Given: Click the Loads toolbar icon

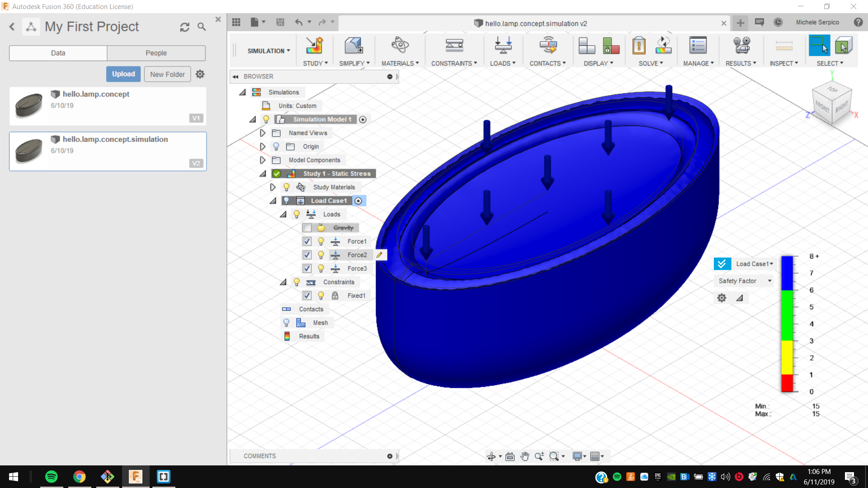Looking at the screenshot, I should coord(503,46).
